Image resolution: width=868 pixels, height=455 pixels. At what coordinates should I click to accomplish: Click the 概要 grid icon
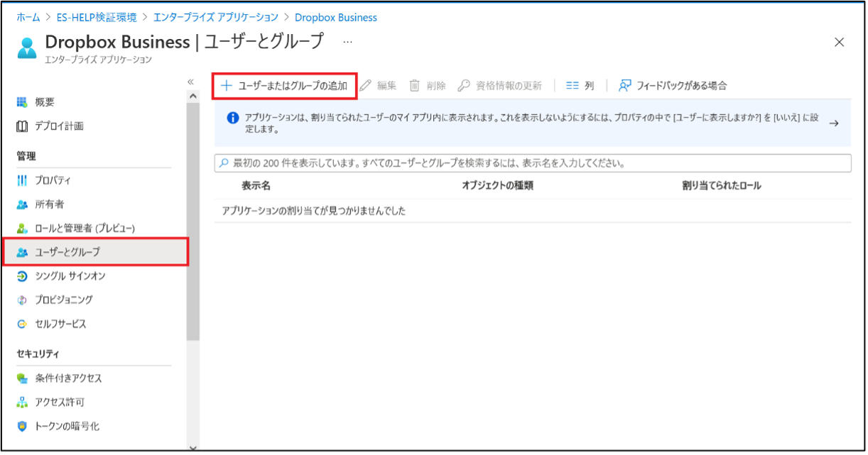coord(22,102)
